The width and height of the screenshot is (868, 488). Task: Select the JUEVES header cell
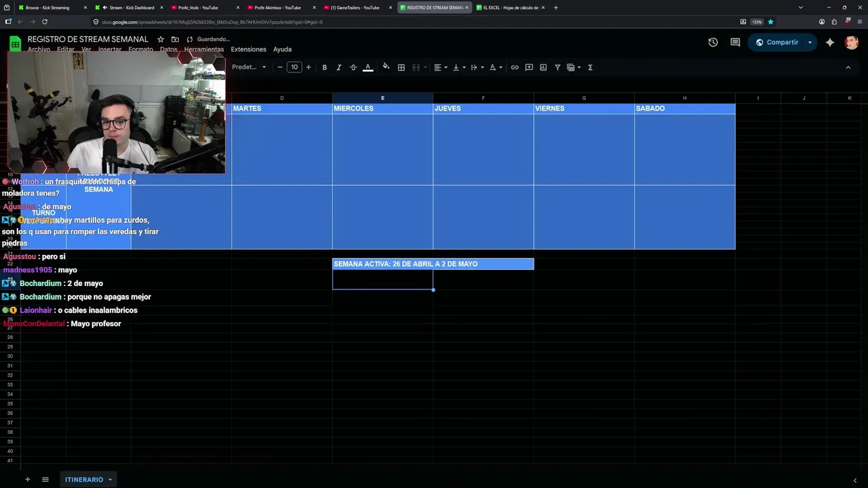tap(483, 108)
